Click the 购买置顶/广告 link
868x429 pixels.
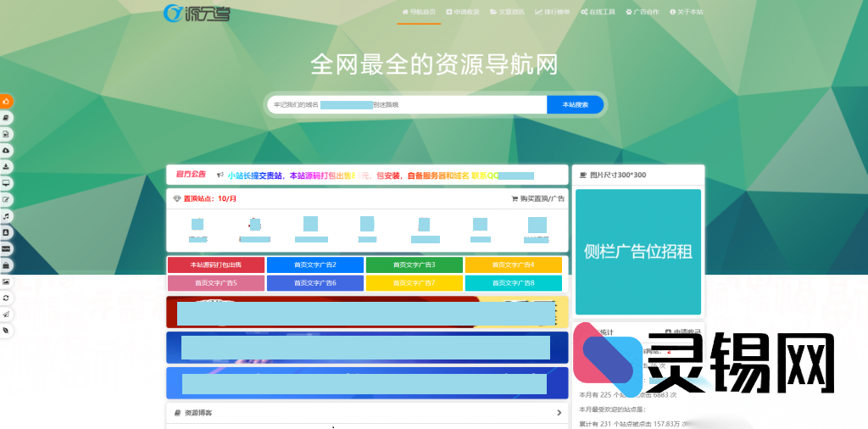tap(537, 198)
